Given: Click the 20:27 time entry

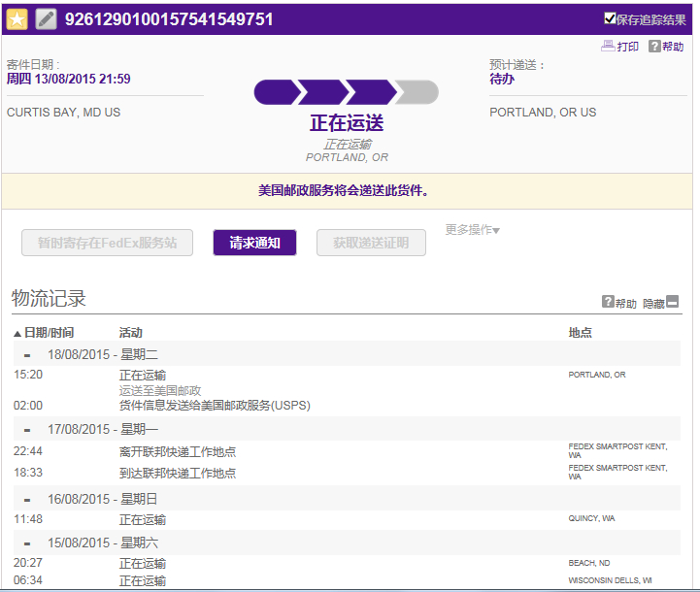Looking at the screenshot, I should (28, 563).
